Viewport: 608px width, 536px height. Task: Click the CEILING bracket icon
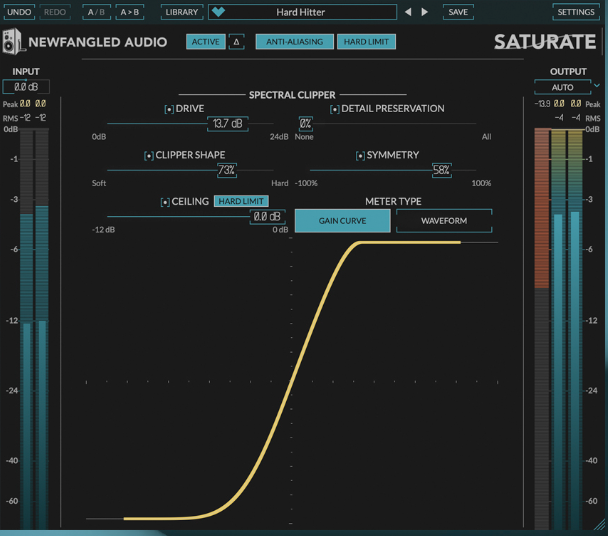tap(165, 202)
